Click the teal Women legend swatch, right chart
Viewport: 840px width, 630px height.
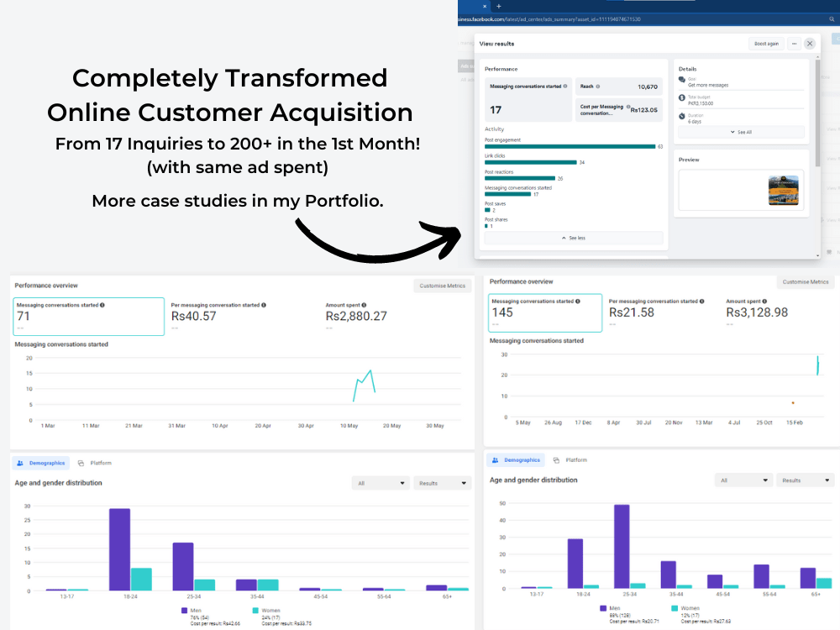(675, 608)
